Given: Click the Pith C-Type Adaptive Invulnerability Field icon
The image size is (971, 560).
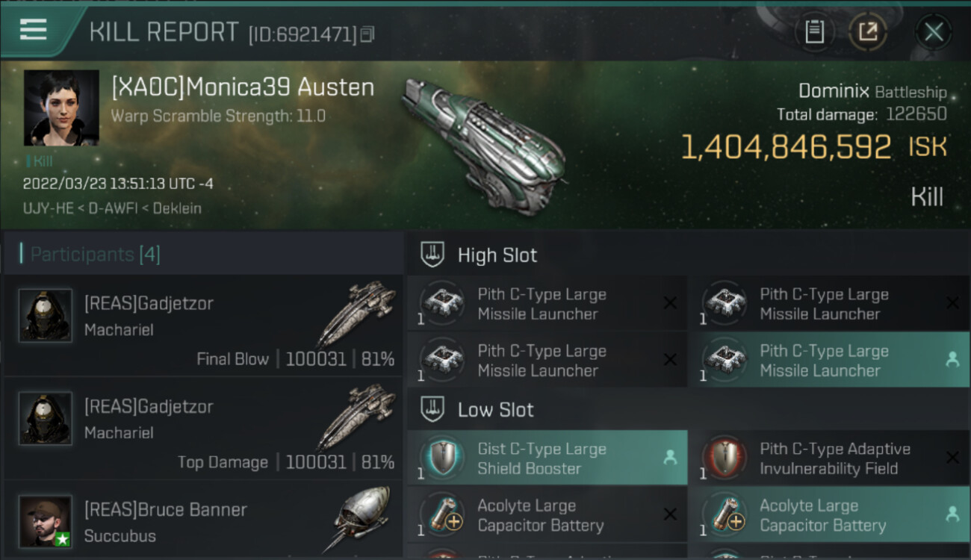Looking at the screenshot, I should click(x=725, y=458).
